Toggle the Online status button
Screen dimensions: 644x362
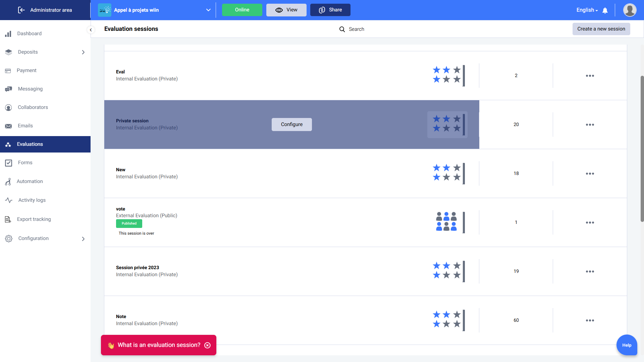[x=242, y=10]
